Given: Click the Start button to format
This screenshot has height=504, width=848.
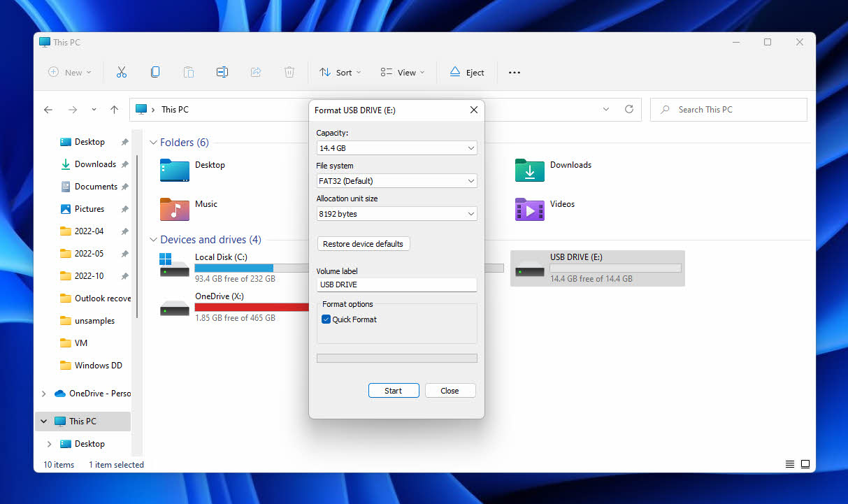Looking at the screenshot, I should point(394,391).
